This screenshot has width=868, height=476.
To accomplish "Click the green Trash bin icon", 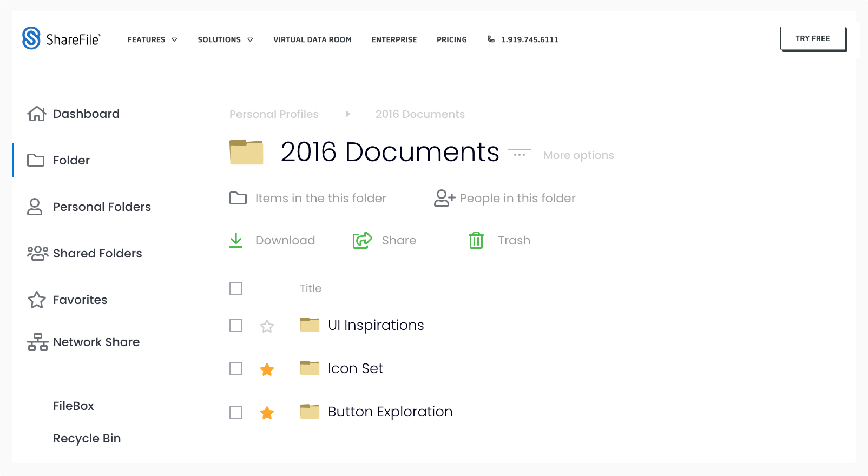I will click(x=476, y=240).
